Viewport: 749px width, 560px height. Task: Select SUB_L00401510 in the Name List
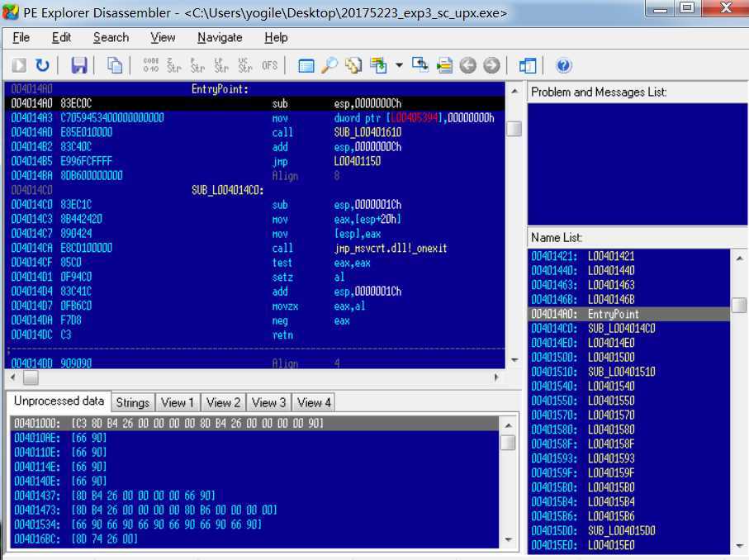tap(621, 372)
